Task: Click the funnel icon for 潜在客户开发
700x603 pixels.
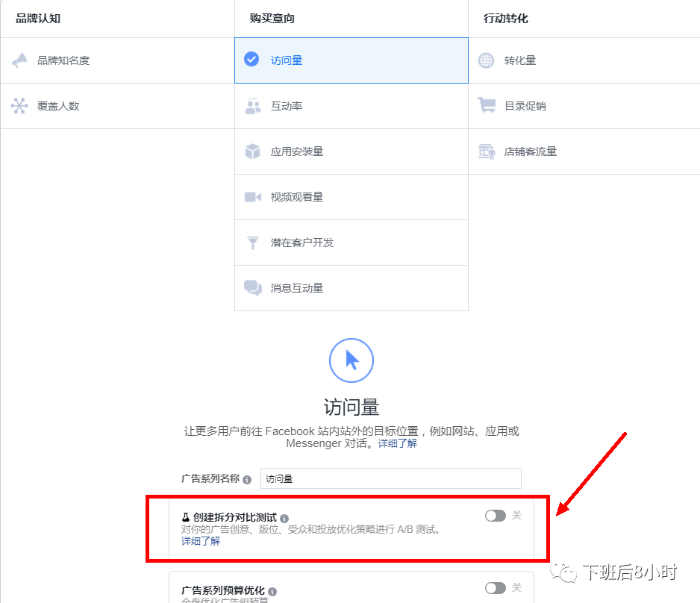Action: click(x=253, y=243)
